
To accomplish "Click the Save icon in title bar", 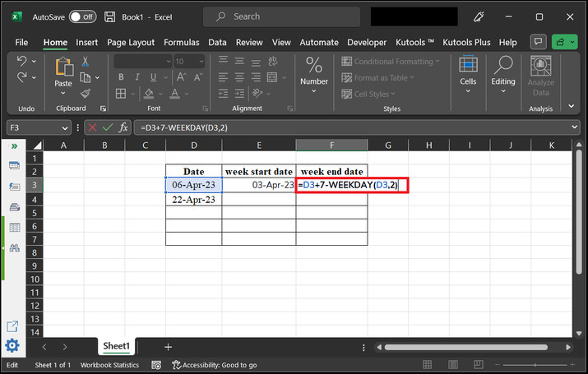I will 109,17.
